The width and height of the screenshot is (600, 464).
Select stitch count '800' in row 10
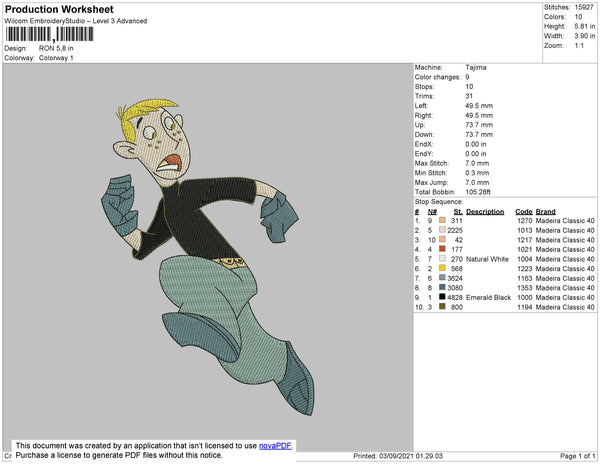pos(457,307)
